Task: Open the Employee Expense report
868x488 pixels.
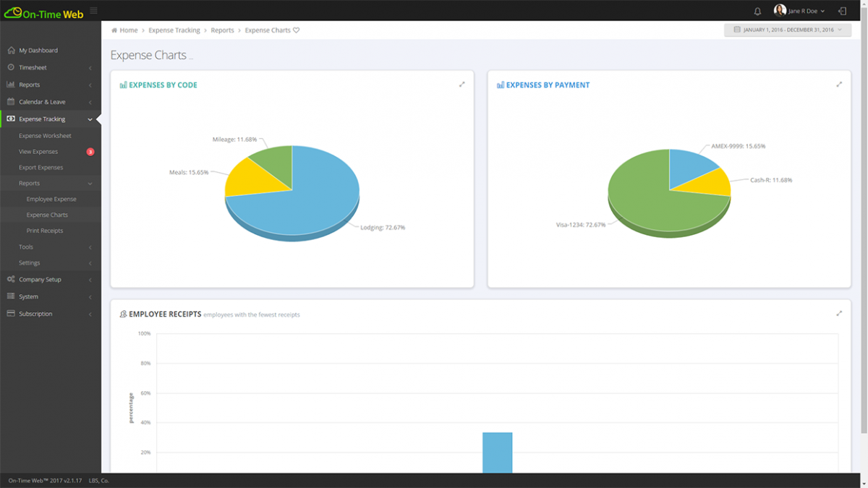Action: pos(51,199)
